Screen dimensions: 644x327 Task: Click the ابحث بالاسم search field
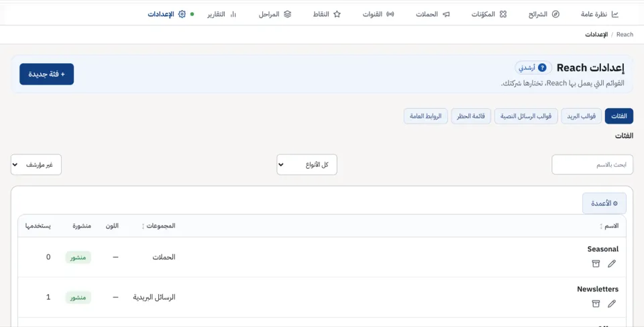[592, 165]
